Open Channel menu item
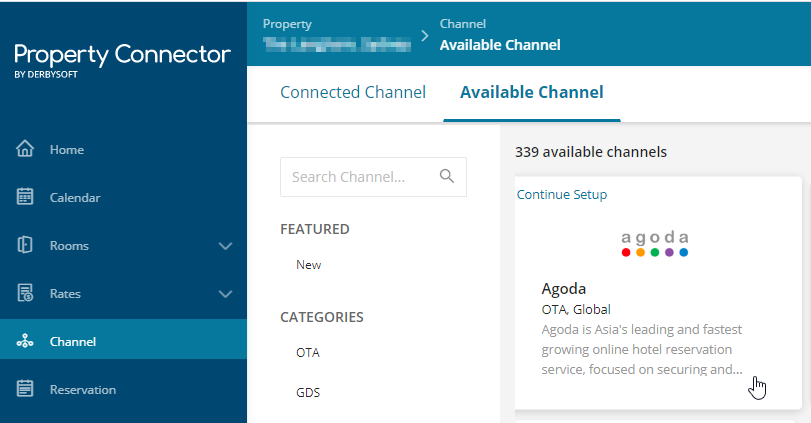Image resolution: width=811 pixels, height=423 pixels. point(123,339)
